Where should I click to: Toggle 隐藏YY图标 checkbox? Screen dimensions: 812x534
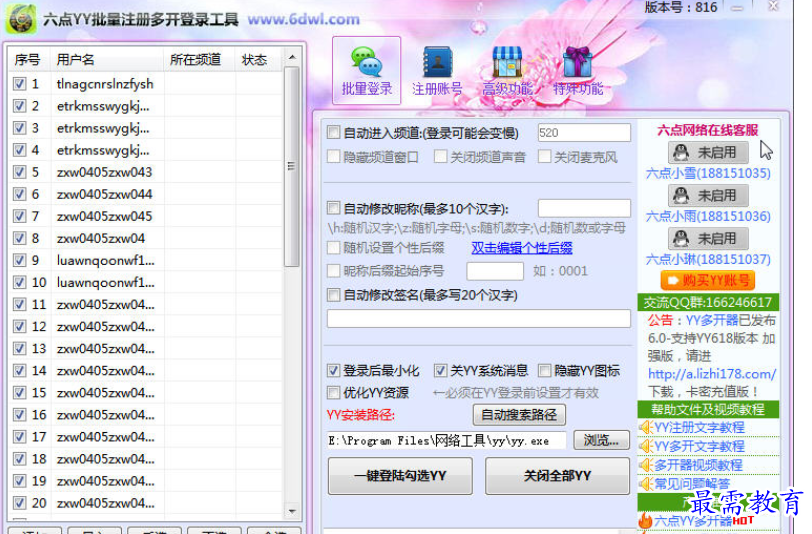[x=544, y=370]
